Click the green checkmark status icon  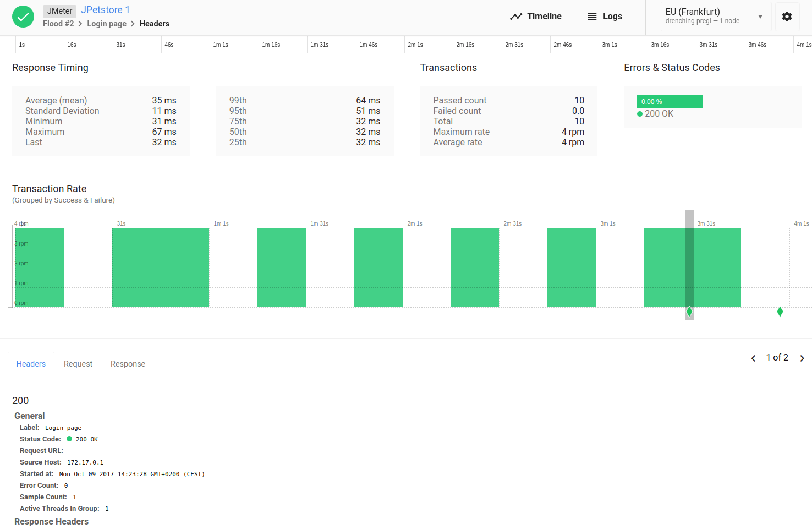(x=23, y=17)
